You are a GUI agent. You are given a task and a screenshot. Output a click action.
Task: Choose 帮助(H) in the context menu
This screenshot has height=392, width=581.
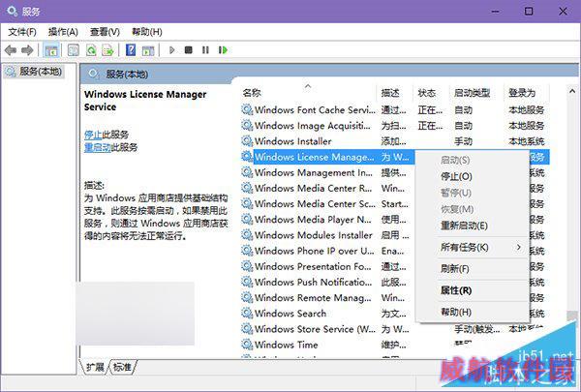(x=472, y=312)
